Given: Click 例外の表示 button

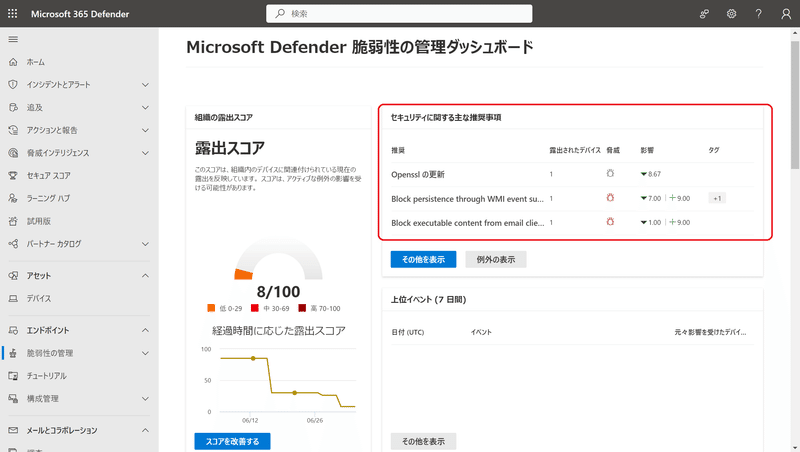Looking at the screenshot, I should [x=496, y=260].
